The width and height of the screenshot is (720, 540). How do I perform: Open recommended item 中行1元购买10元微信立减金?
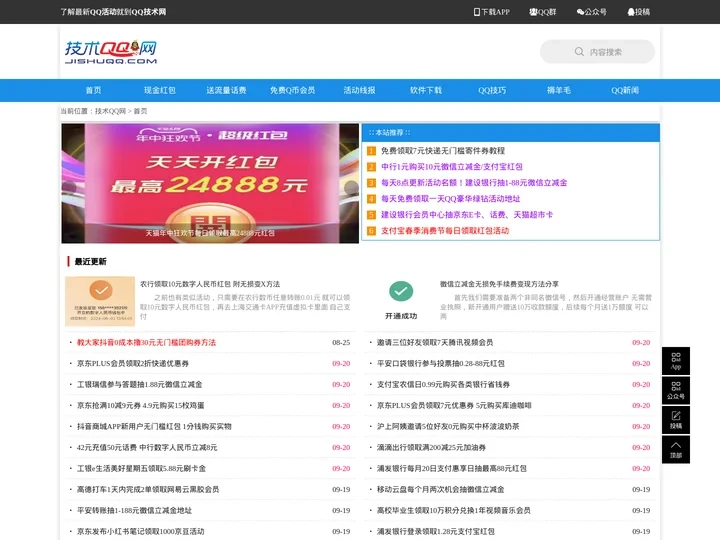(452, 167)
